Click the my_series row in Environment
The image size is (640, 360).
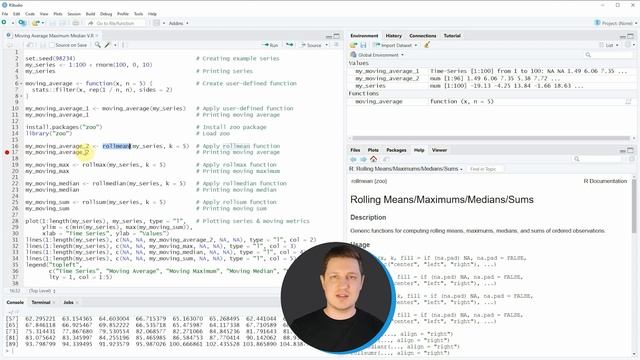click(490, 86)
